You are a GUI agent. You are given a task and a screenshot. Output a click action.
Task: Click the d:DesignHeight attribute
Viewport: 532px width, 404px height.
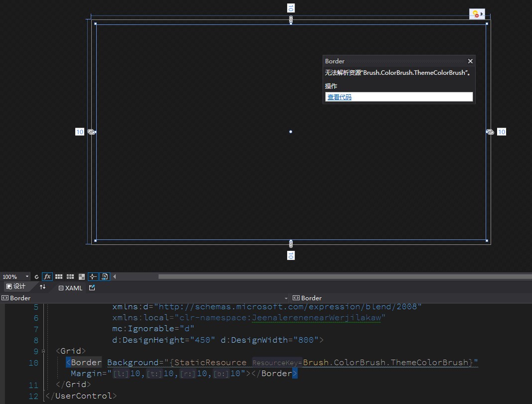tap(148, 340)
